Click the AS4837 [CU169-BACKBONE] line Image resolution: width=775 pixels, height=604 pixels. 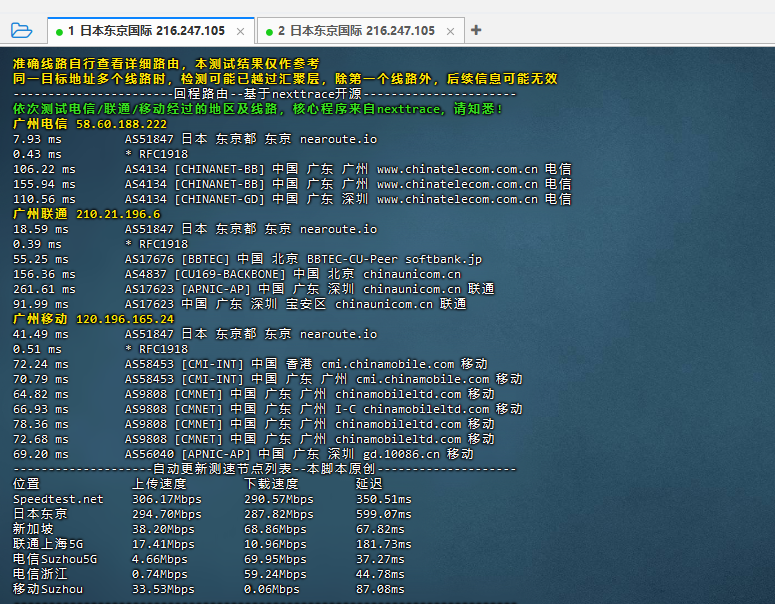pyautogui.click(x=237, y=274)
